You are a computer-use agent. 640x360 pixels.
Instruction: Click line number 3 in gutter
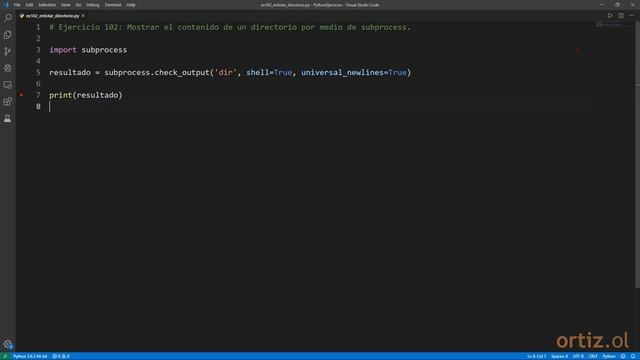[38, 50]
